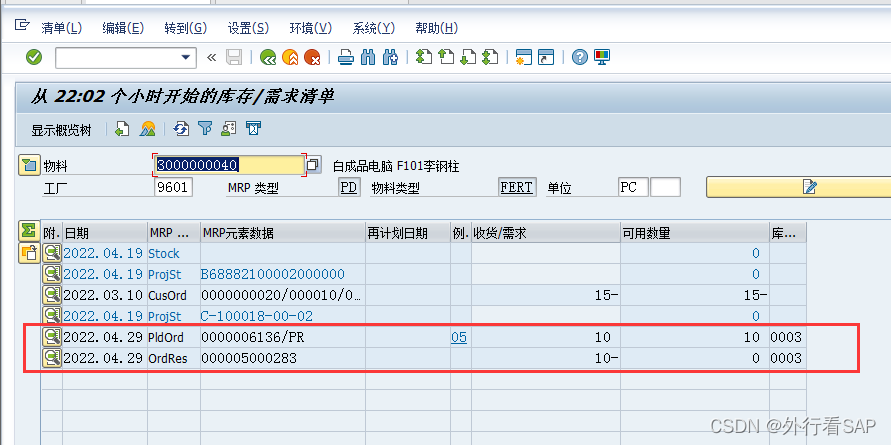Screen dimensions: 891x445
Task: Click the wide yellow edit pencil button
Action: coord(797,187)
